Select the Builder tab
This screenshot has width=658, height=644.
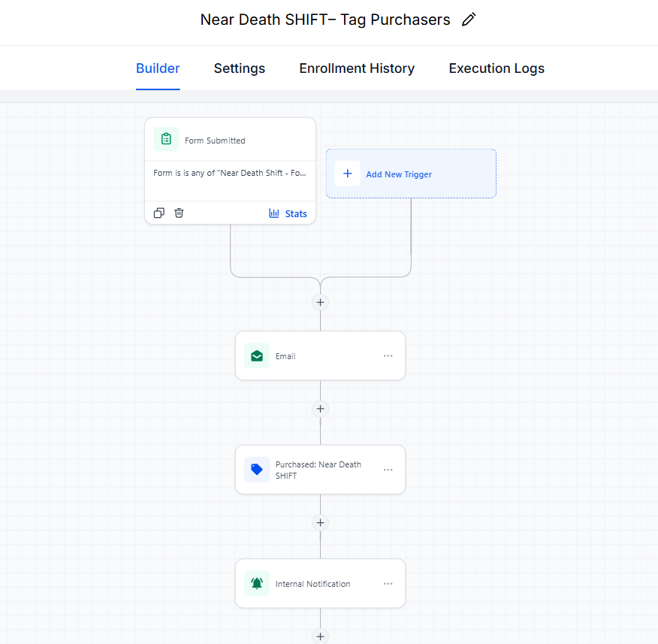point(158,68)
